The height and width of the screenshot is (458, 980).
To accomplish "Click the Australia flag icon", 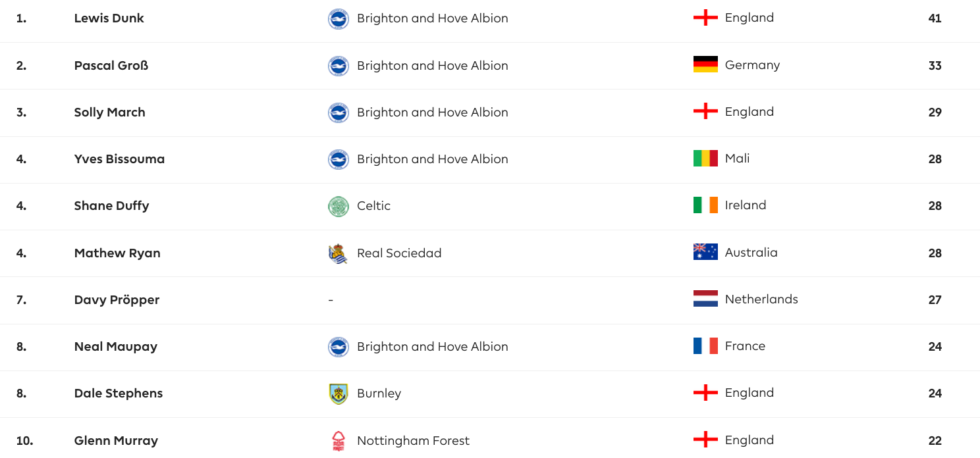I will (x=705, y=252).
